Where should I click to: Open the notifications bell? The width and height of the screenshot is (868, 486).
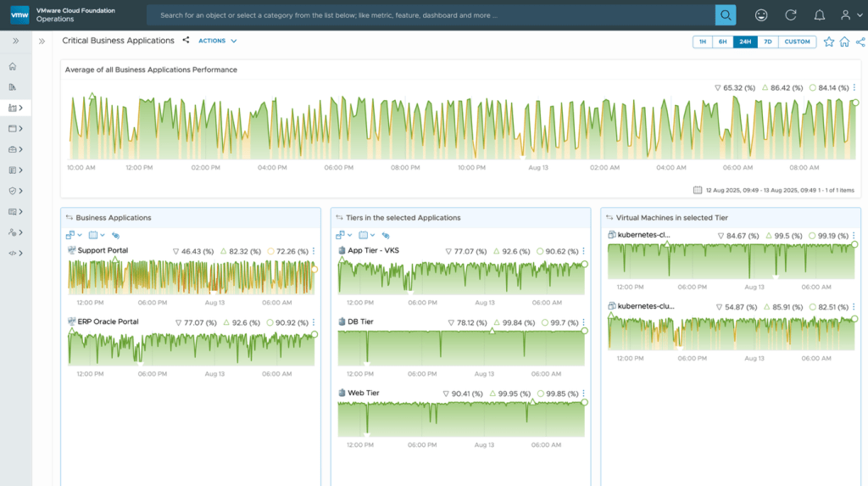pos(819,15)
